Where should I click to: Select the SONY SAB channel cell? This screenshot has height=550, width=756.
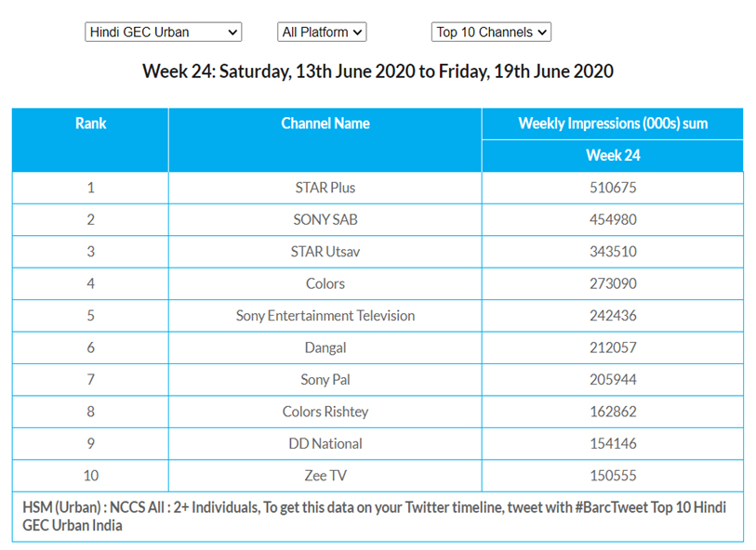click(325, 219)
